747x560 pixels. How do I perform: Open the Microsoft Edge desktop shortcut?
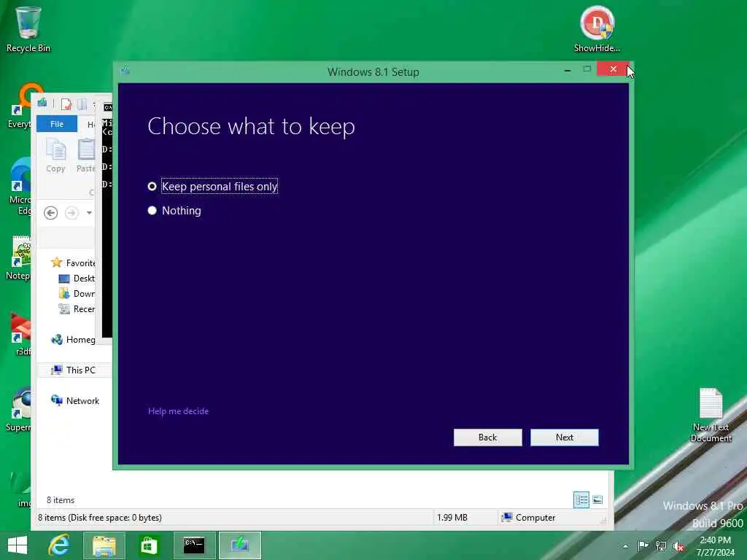[20, 187]
